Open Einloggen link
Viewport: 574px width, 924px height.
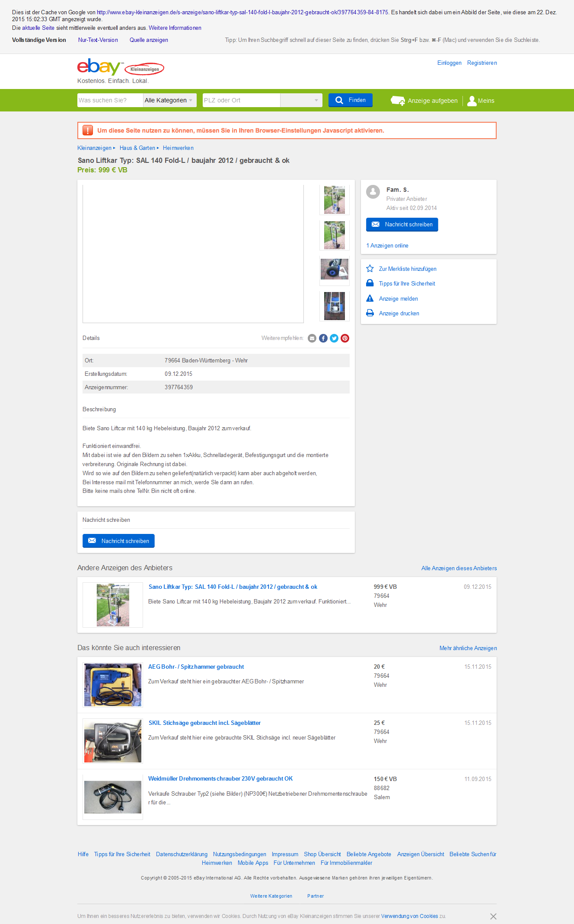(x=450, y=63)
